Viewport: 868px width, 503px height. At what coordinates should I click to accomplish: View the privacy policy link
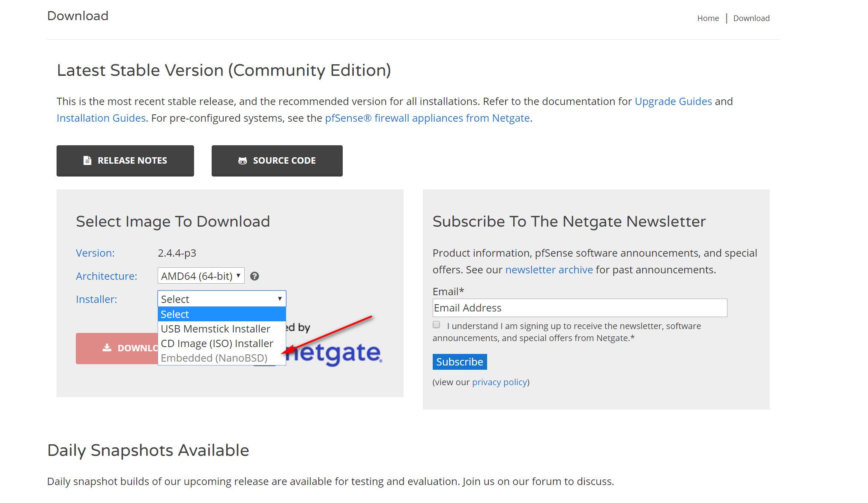click(500, 382)
